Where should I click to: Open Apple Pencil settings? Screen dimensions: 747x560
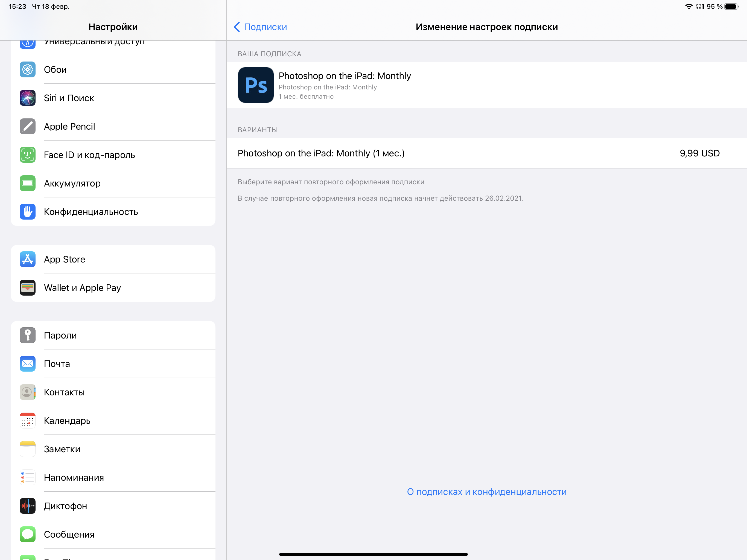[x=113, y=126]
